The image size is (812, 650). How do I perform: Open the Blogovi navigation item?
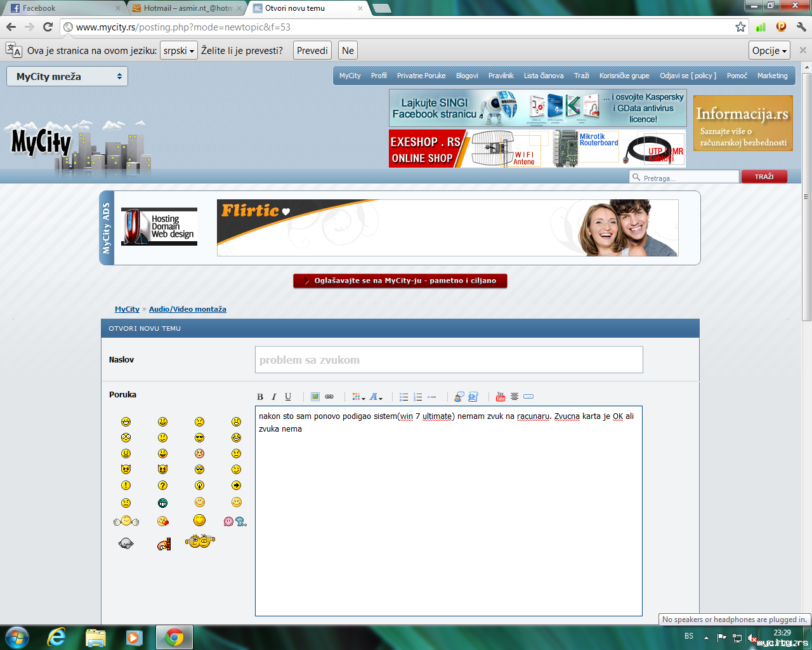point(467,76)
